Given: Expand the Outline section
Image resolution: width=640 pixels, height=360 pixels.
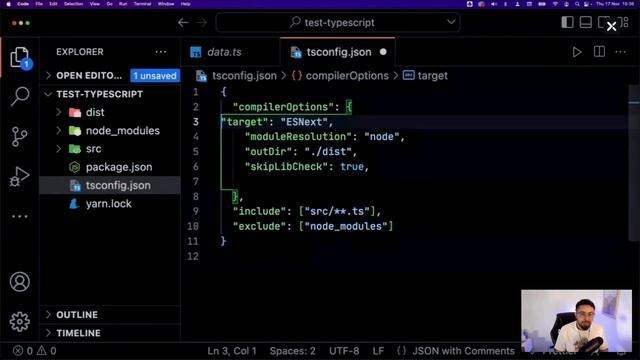Looking at the screenshot, I should click(77, 315).
